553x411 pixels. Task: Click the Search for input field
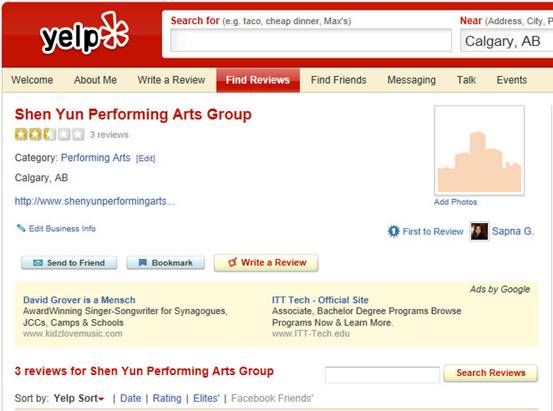[311, 41]
